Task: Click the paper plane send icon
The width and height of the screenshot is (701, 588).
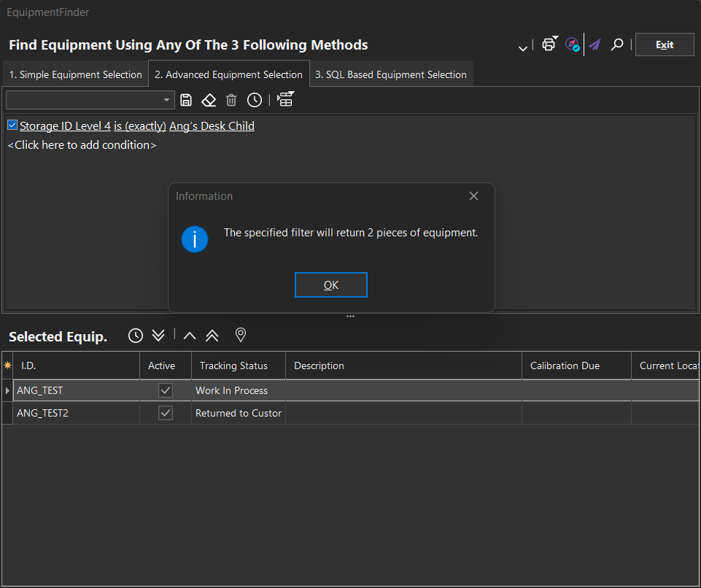Action: [x=595, y=45]
